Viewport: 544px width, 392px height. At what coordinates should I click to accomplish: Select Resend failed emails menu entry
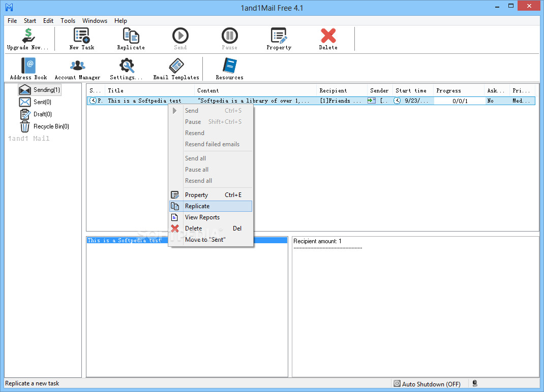(x=210, y=144)
